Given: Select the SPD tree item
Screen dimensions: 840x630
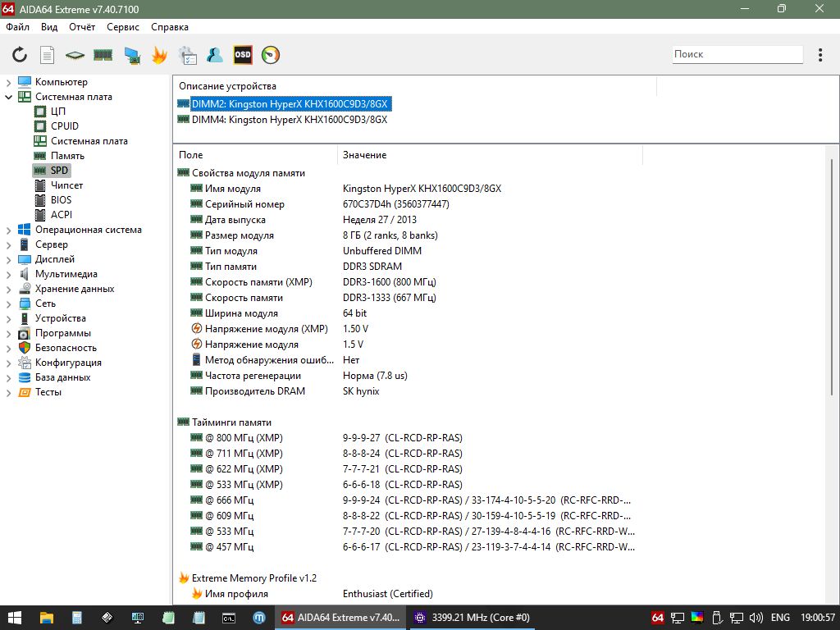Looking at the screenshot, I should point(59,171).
